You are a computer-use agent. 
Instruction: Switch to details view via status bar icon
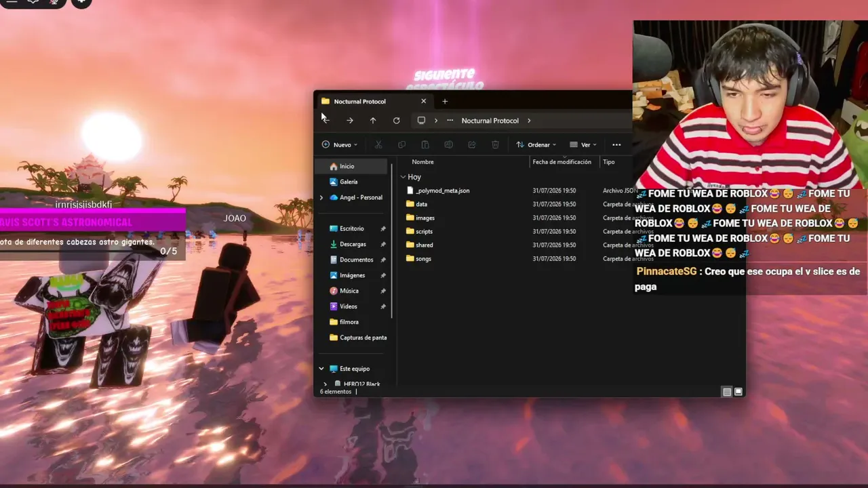(x=726, y=392)
